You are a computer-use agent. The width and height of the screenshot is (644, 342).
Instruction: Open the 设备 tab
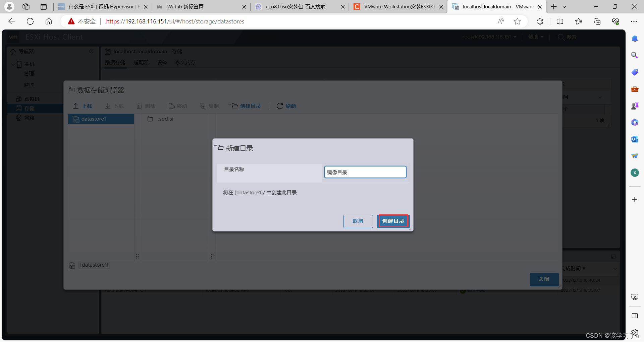pyautogui.click(x=162, y=63)
